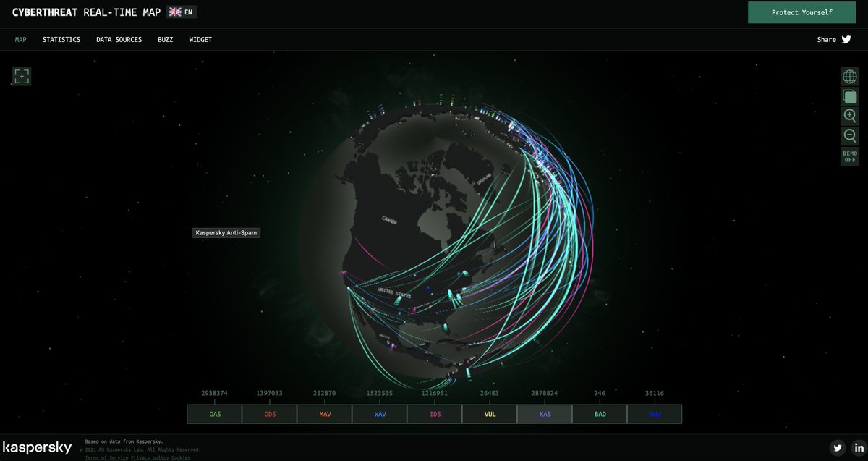The image size is (868, 461).
Task: Open the Terms of Service link
Action: 107,457
